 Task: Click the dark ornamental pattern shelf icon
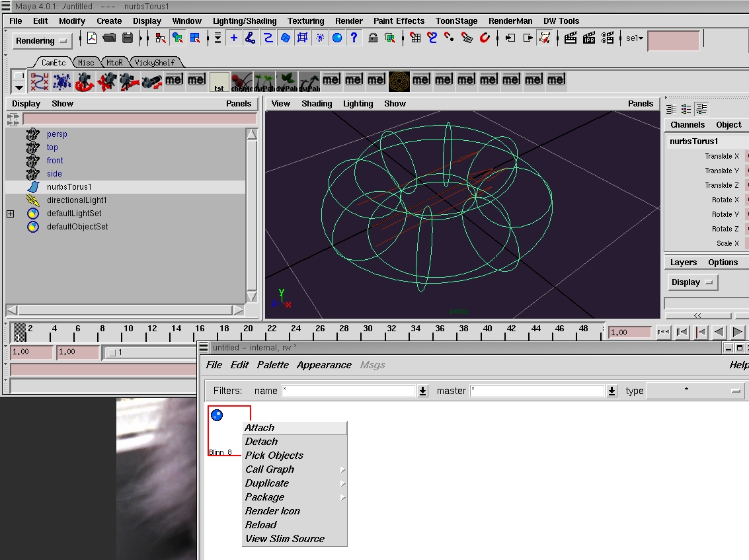tap(399, 82)
